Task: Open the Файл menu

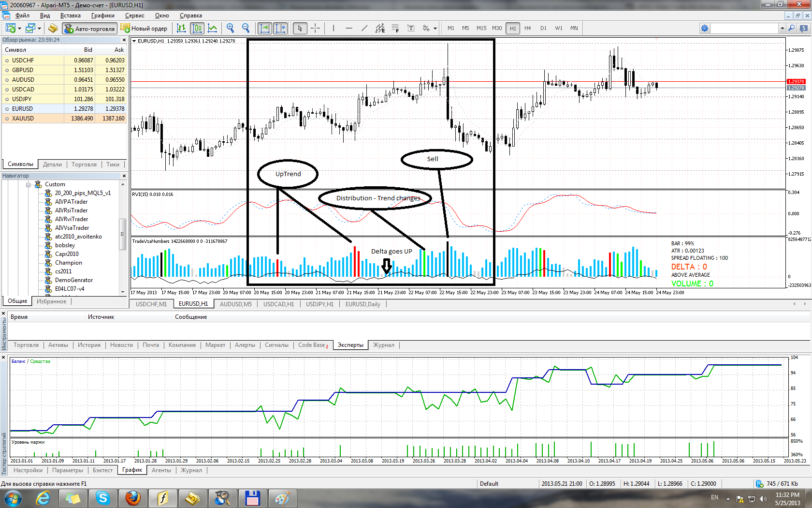Action: tap(22, 15)
